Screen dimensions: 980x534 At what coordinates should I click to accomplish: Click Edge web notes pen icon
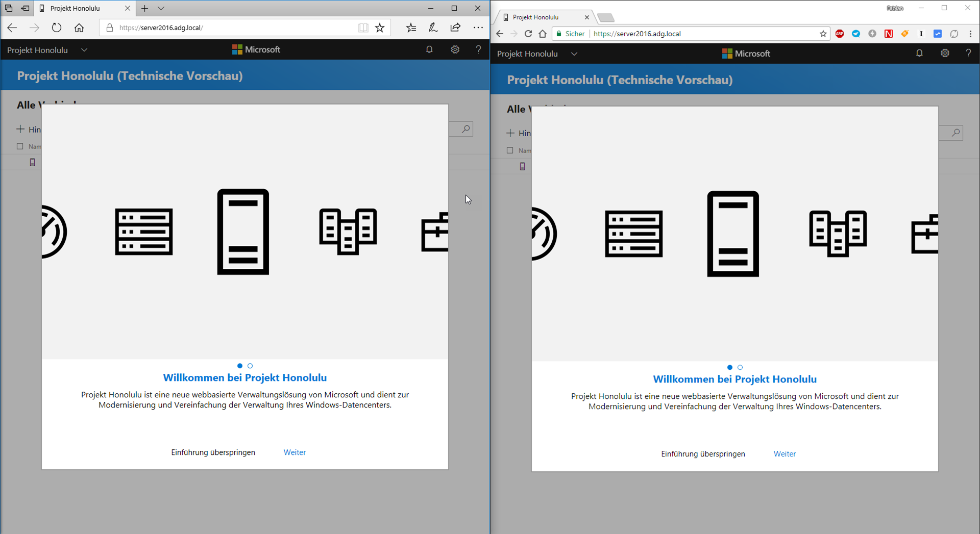coord(433,28)
